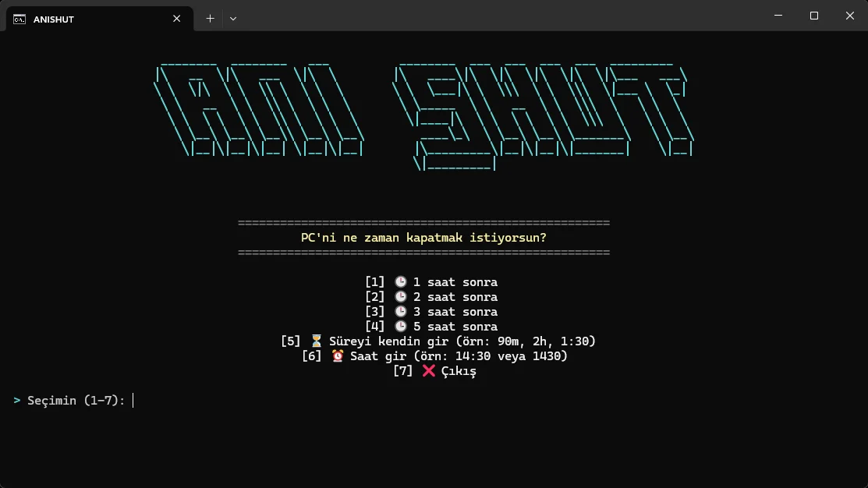Click the hourglass icon in option 5
868x488 pixels.
tap(316, 341)
